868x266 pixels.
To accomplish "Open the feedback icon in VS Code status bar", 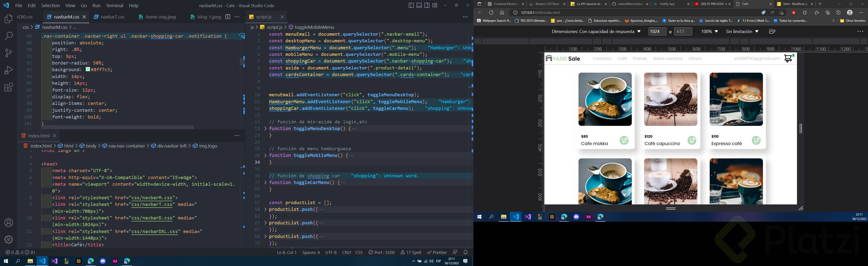I will [x=455, y=252].
